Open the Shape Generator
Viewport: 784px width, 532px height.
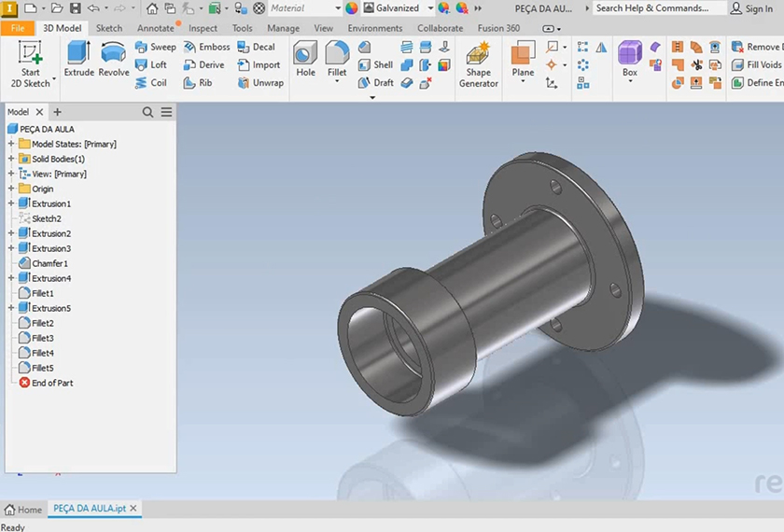478,63
